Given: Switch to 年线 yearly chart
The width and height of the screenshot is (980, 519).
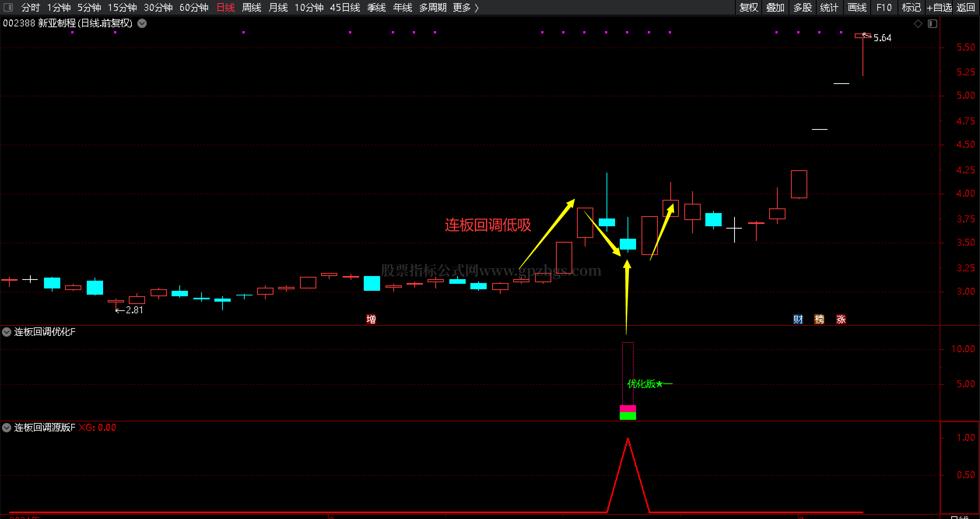Looking at the screenshot, I should point(403,7).
